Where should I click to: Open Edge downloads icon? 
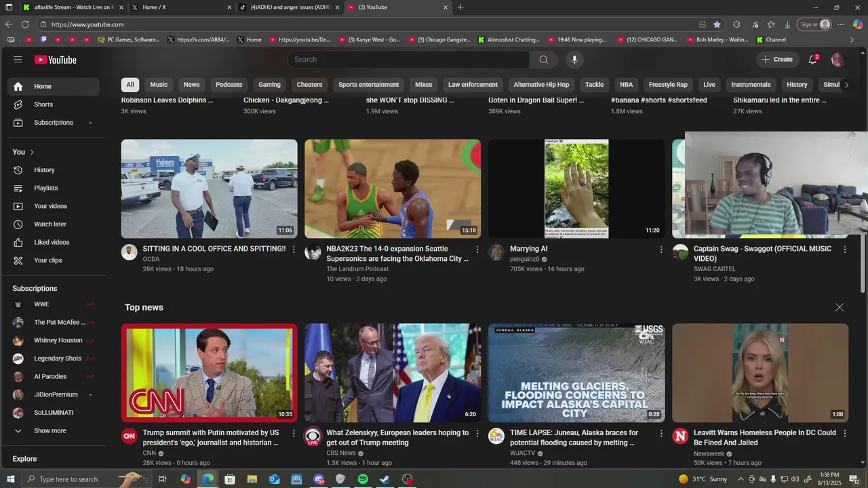coord(787,24)
